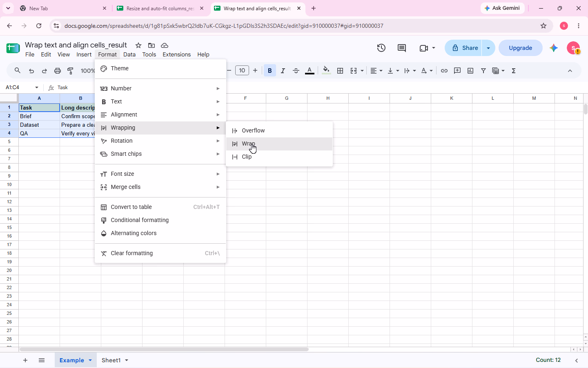
Task: Undo the last action
Action: click(31, 71)
